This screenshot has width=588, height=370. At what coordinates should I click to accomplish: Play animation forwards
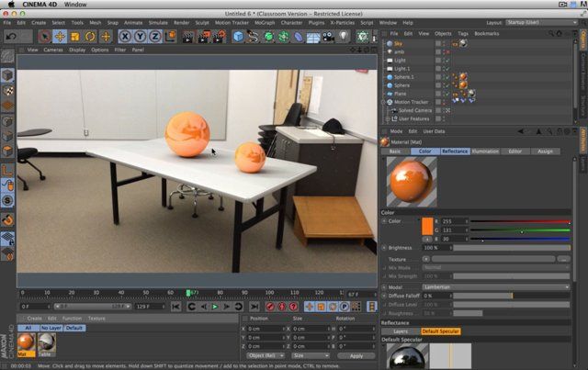[x=214, y=307]
